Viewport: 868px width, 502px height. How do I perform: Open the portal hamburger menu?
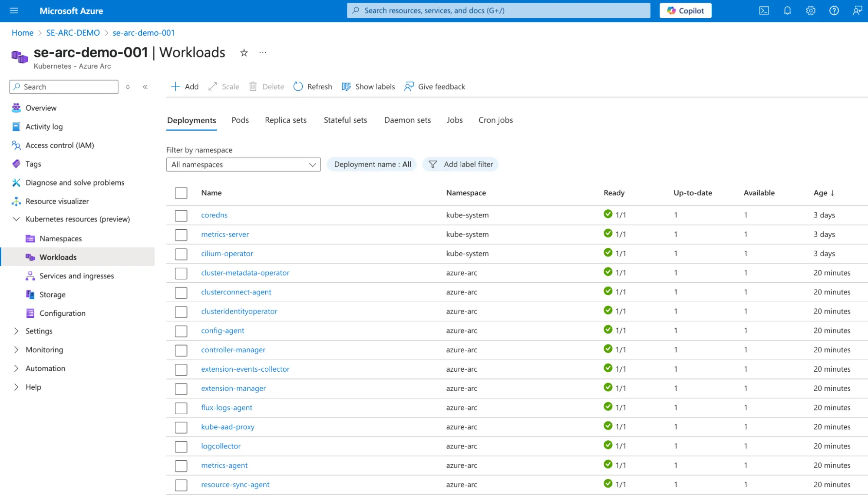[14, 10]
